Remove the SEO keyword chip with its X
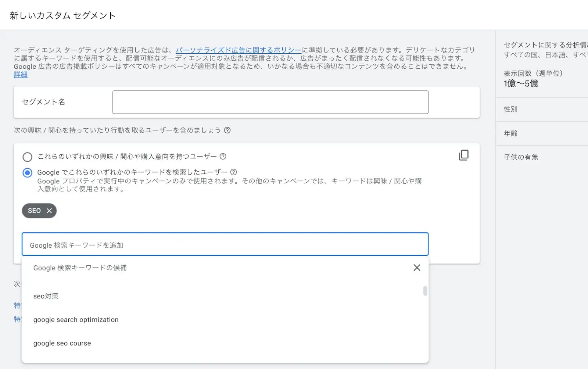This screenshot has width=588, height=369. click(49, 211)
